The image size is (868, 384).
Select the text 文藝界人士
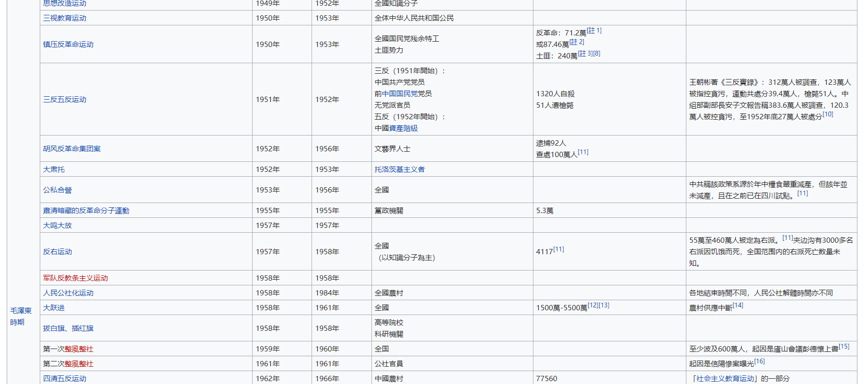point(393,149)
